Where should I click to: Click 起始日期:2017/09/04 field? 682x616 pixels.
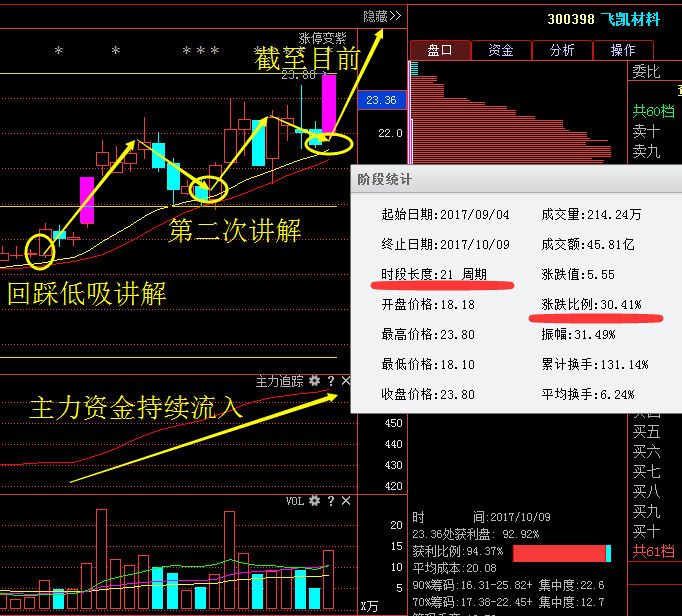[445, 214]
